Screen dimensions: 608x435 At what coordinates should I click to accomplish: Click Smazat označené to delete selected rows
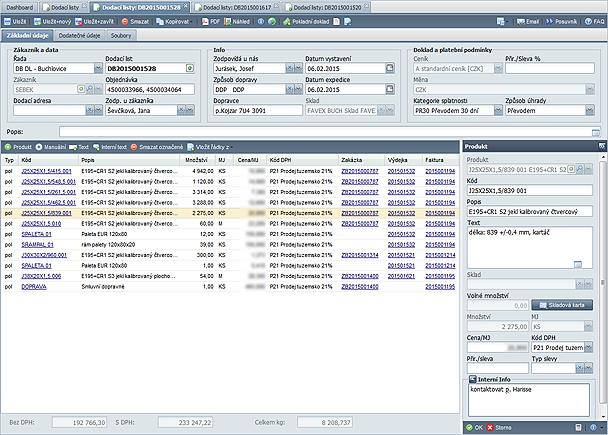(157, 147)
